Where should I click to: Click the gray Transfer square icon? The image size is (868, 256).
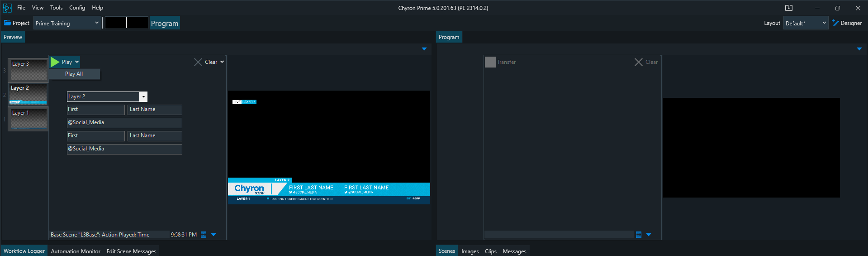point(490,62)
